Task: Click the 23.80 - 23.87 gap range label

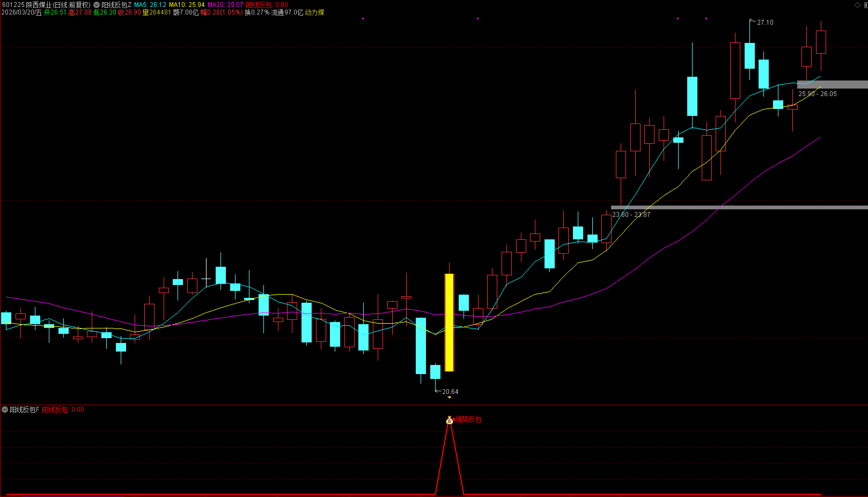Action: click(x=631, y=215)
